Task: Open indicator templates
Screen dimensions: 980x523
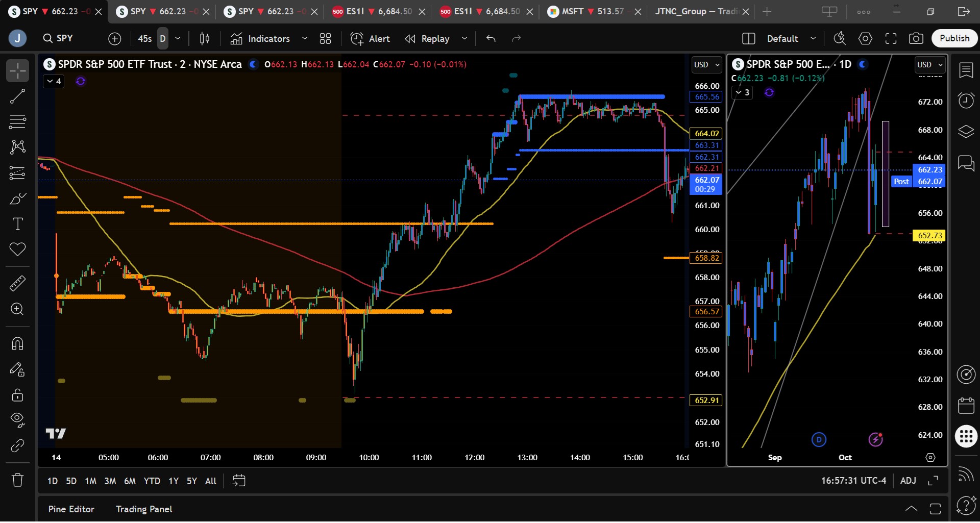Action: point(325,38)
